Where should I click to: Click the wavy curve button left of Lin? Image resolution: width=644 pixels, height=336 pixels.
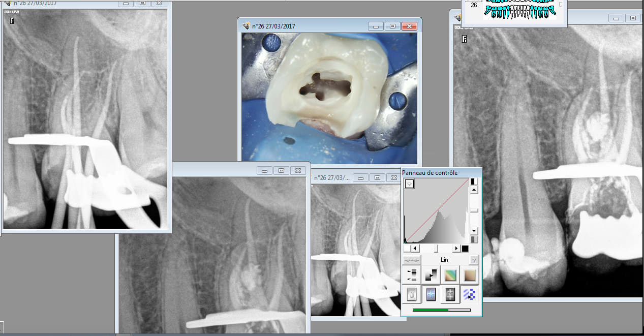coord(412,260)
